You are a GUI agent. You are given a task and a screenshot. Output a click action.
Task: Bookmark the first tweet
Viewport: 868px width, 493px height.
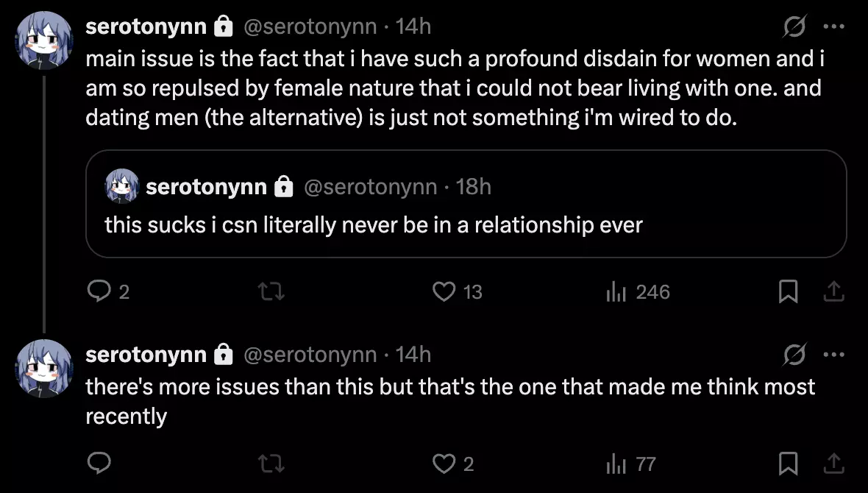pos(788,292)
